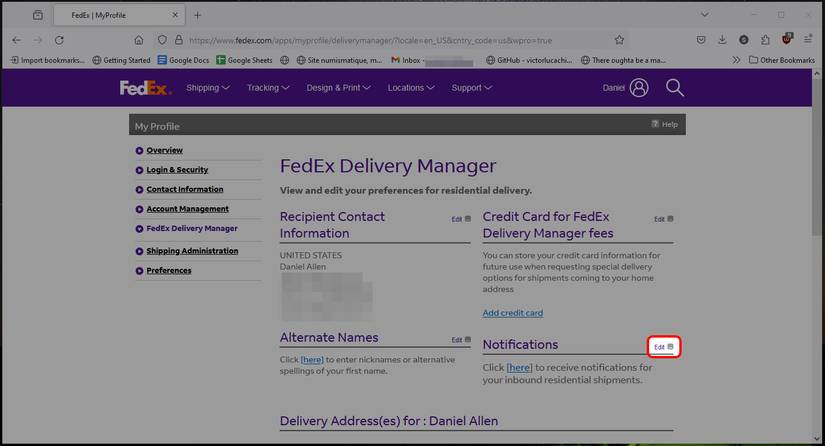825x446 pixels.
Task: Open Google Sheets bookmark
Action: coord(245,60)
